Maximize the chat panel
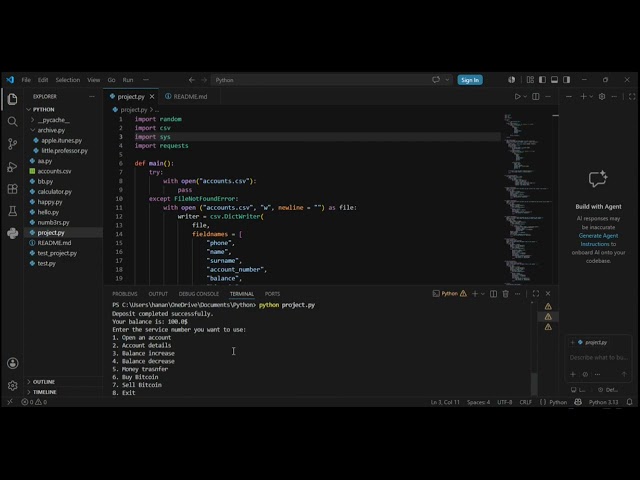Image resolution: width=640 pixels, height=480 pixels. click(x=632, y=97)
